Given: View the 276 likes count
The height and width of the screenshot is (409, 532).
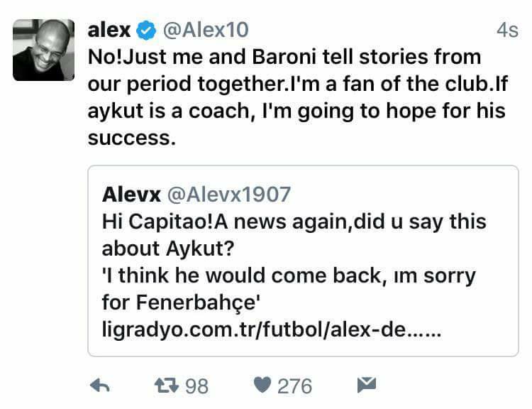Looking at the screenshot, I should click(294, 386).
